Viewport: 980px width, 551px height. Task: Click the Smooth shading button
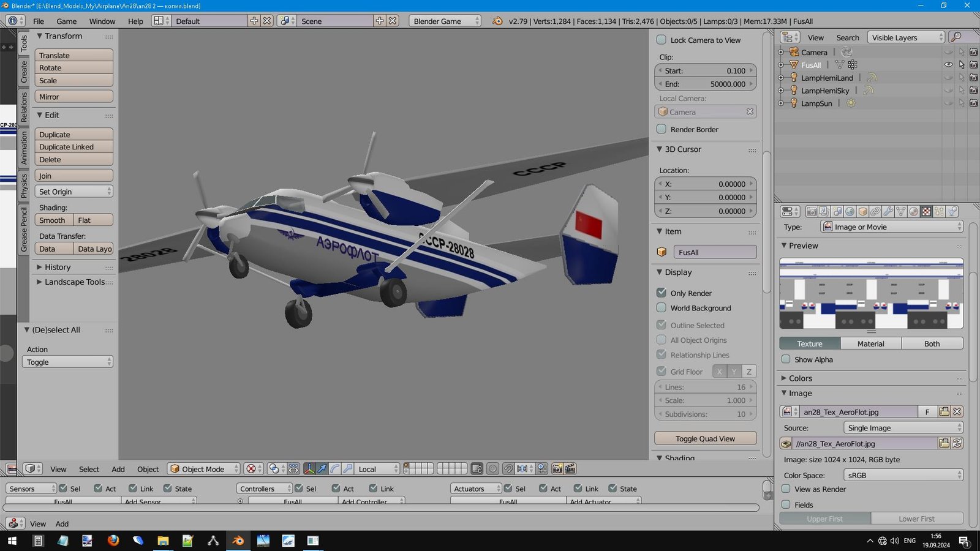pyautogui.click(x=54, y=220)
